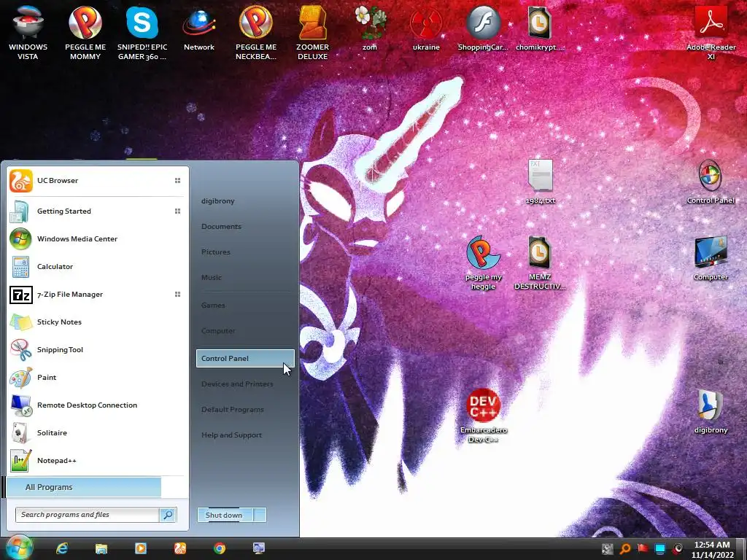Open Windows Media Player from taskbar
Viewport: 747px width, 560px height.
(141, 548)
